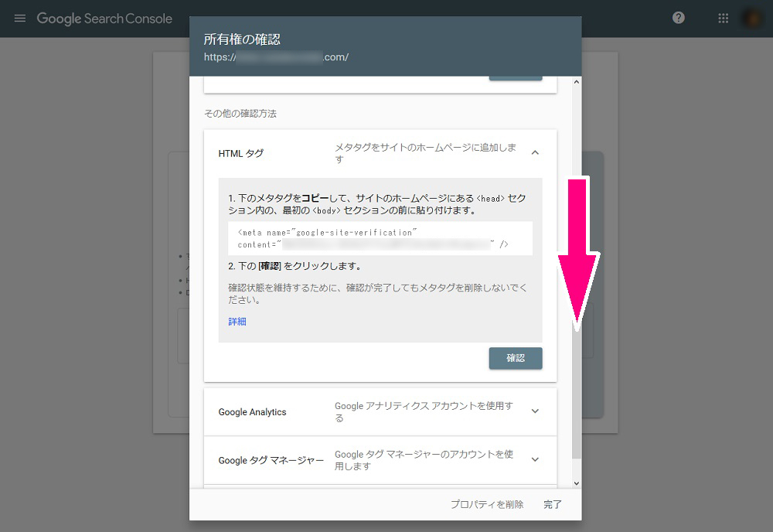The width and height of the screenshot is (773, 532).
Task: Click step 1 instruction about copying the meta tag
Action: click(x=377, y=204)
